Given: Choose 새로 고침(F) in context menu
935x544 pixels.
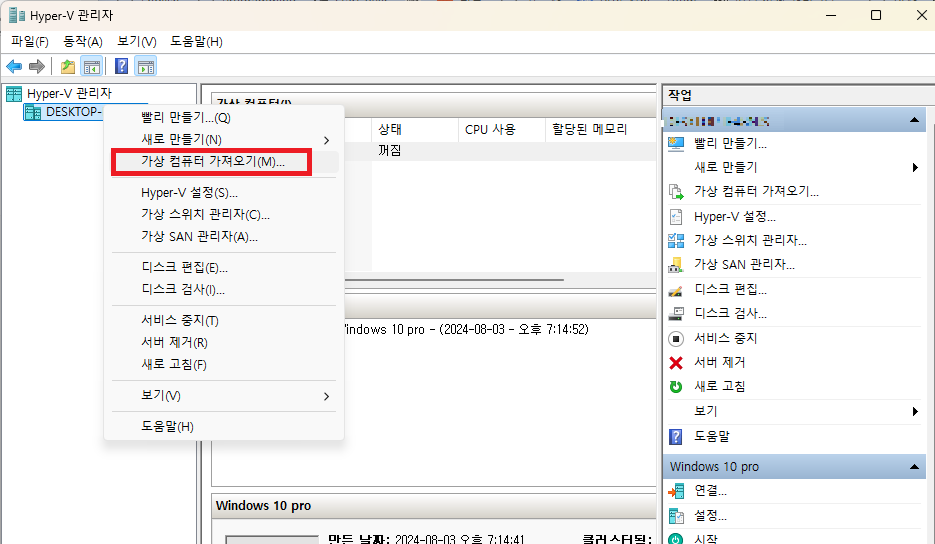Looking at the screenshot, I should tap(224, 364).
